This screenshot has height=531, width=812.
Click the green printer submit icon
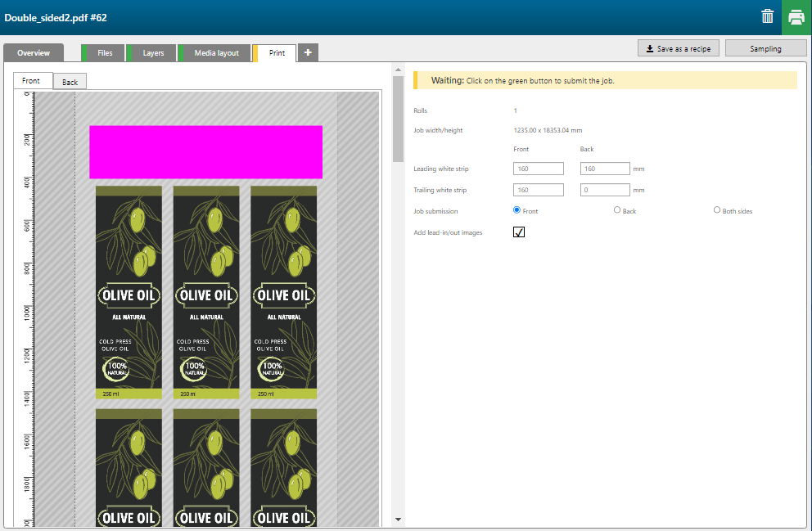(x=796, y=17)
